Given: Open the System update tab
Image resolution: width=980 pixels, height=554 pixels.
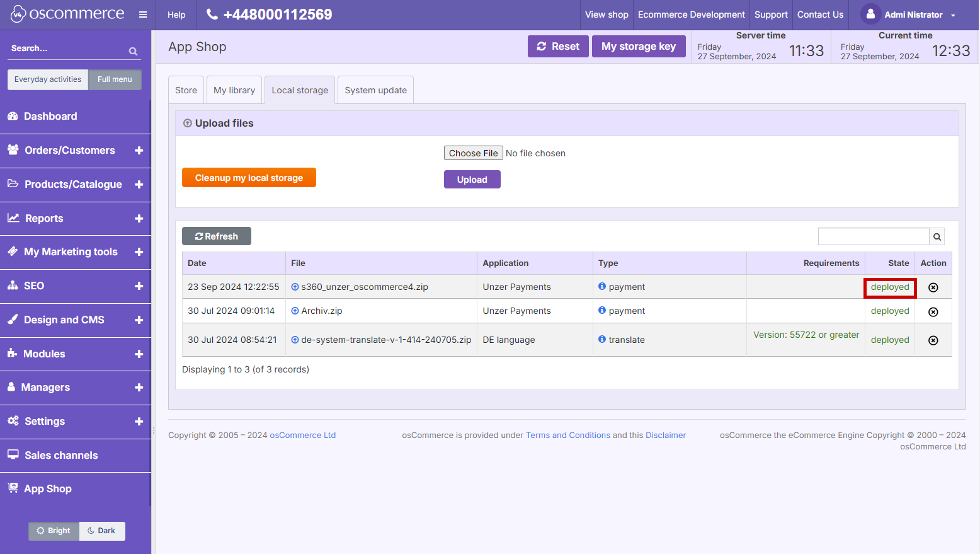Looking at the screenshot, I should [x=375, y=90].
